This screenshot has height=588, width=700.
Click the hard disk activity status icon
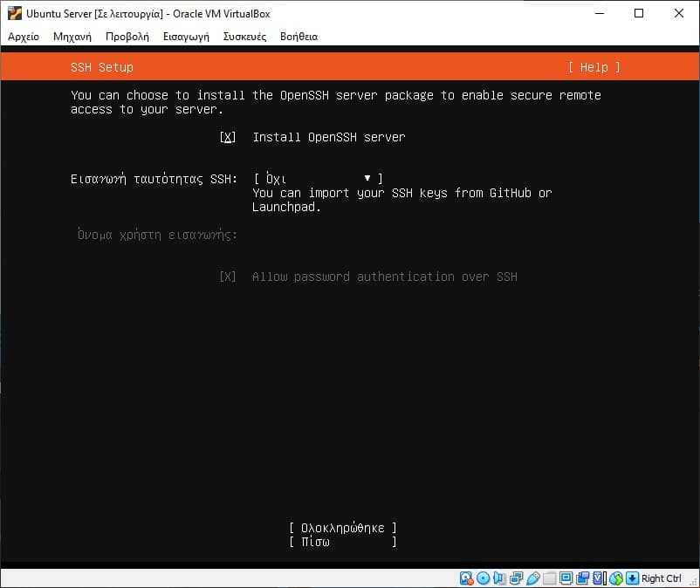coord(466,578)
